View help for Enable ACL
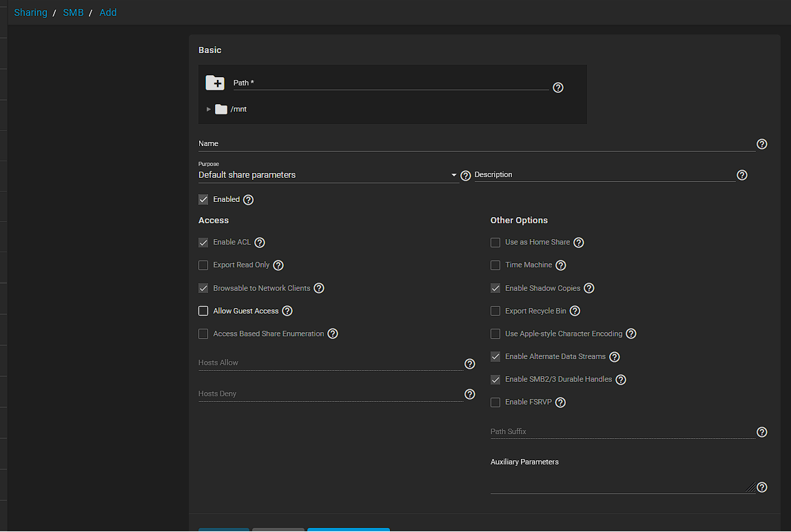 pos(259,243)
